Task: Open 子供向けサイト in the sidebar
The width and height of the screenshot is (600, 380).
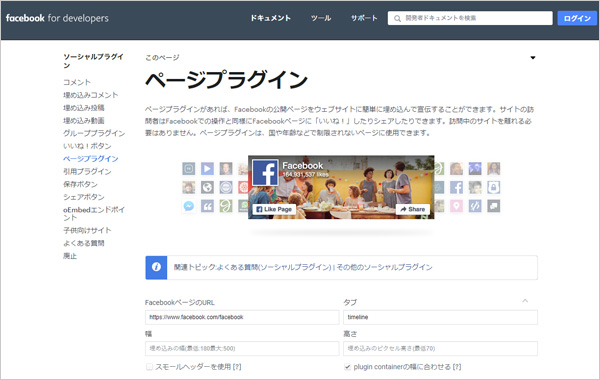Action: [x=87, y=230]
